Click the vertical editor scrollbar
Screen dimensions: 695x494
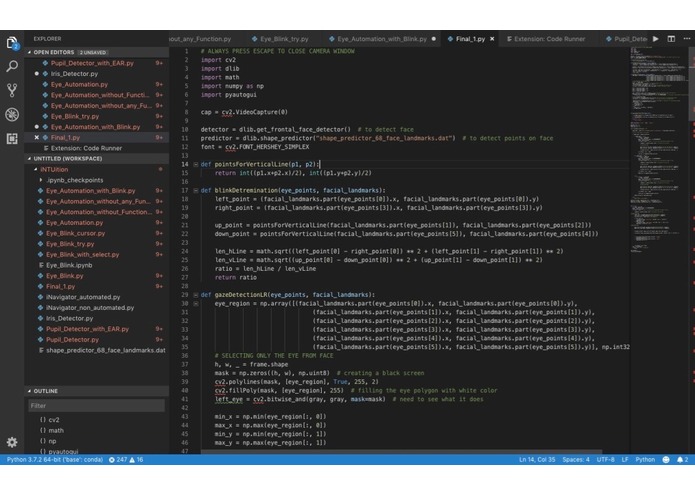(x=691, y=84)
